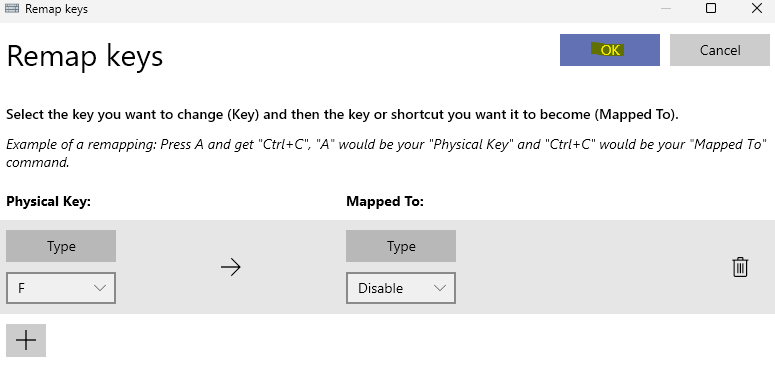Delete the F remapping with trash icon
Viewport: 775px width, 365px height.
click(x=739, y=267)
